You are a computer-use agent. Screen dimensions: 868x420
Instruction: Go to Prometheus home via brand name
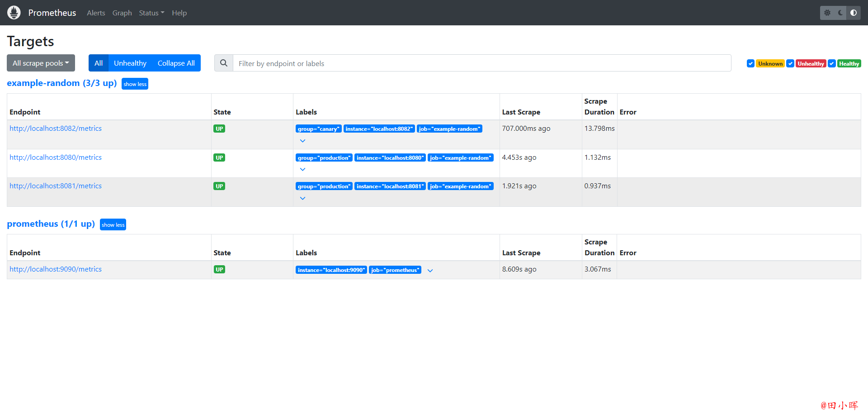tap(52, 13)
